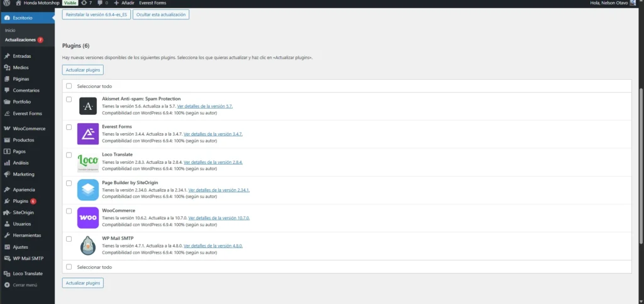The height and width of the screenshot is (304, 644).
Task: Open the SiteOrigin sidebar menu
Action: [23, 212]
